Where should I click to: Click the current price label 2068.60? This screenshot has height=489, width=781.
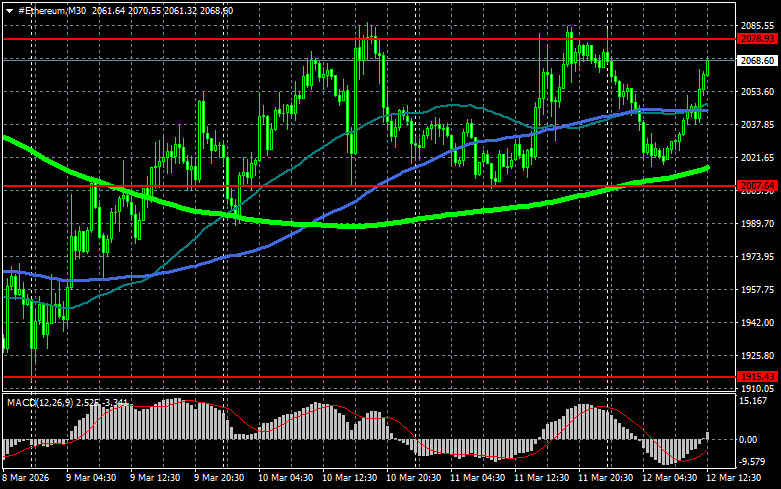pos(757,61)
